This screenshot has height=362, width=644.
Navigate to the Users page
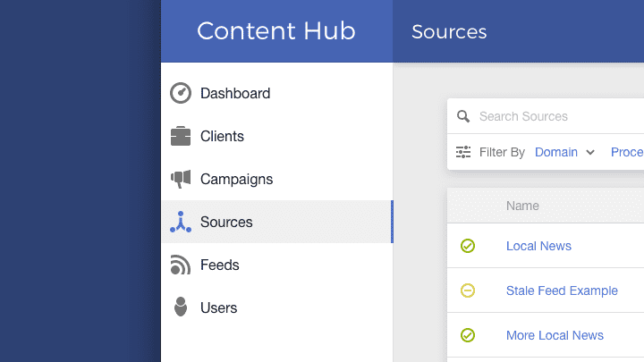[x=218, y=307]
